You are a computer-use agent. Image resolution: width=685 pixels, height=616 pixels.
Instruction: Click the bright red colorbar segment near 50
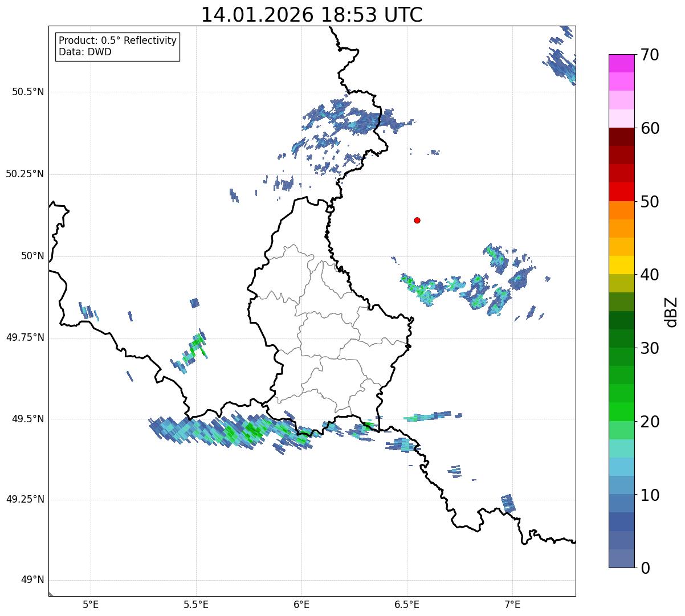[x=621, y=192]
